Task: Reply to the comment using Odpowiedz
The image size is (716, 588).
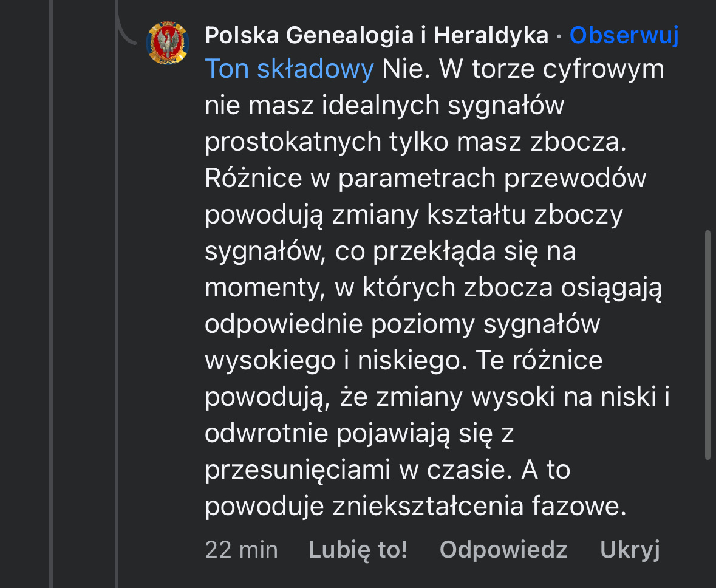Action: (503, 550)
